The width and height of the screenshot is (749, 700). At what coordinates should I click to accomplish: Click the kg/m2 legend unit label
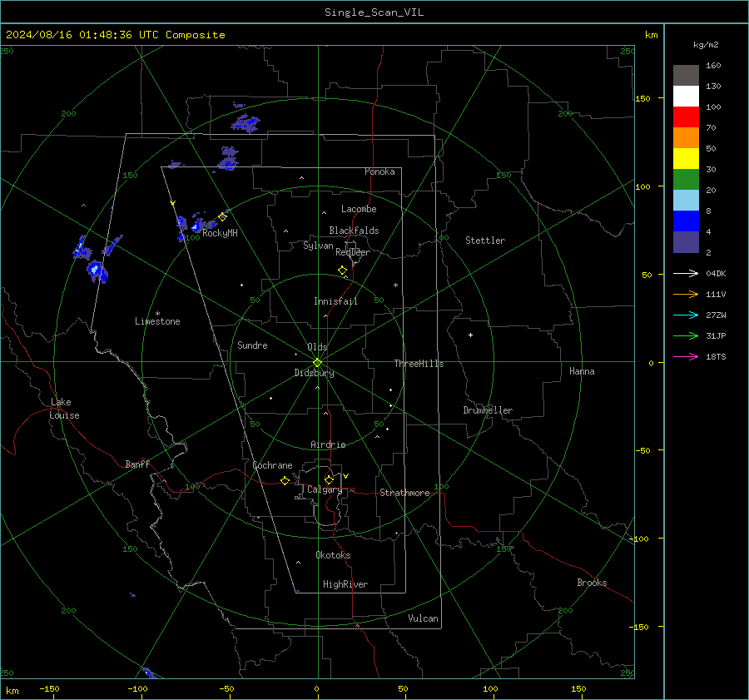tap(706, 45)
